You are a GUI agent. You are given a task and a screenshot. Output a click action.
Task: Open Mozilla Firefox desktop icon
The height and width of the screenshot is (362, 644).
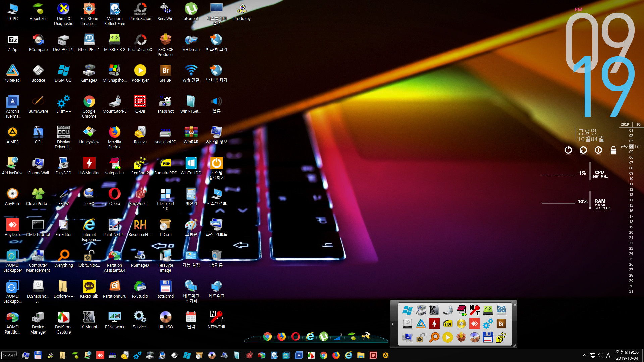click(114, 138)
